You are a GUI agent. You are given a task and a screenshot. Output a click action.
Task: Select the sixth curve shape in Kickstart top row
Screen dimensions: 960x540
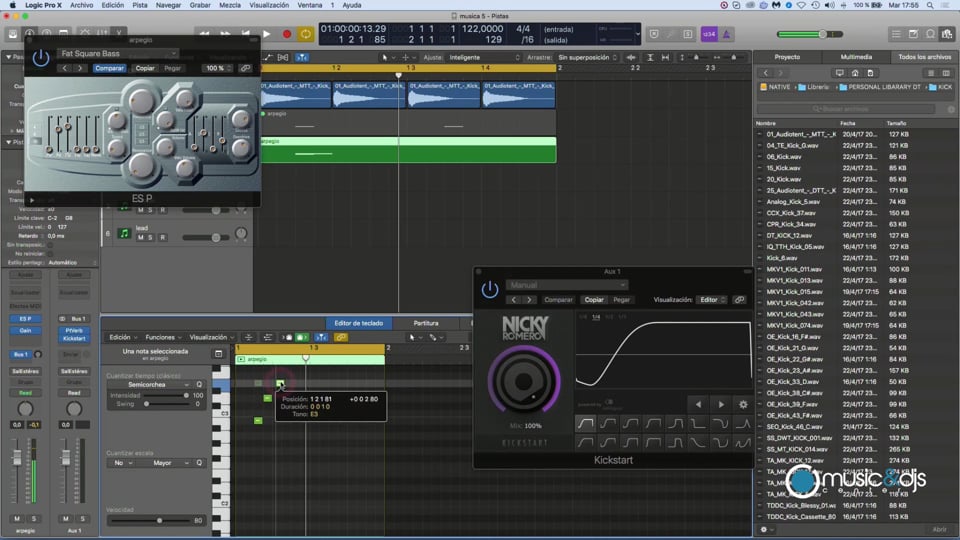[x=698, y=423]
